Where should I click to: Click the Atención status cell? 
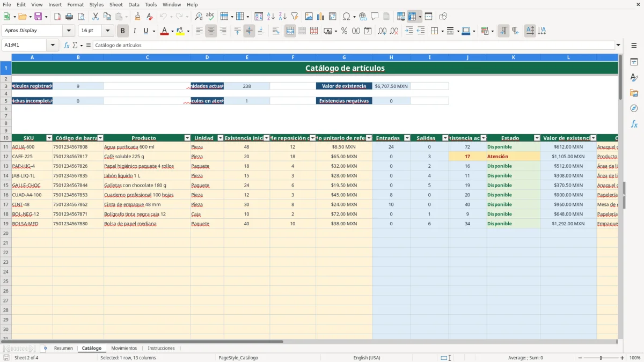coord(514,157)
